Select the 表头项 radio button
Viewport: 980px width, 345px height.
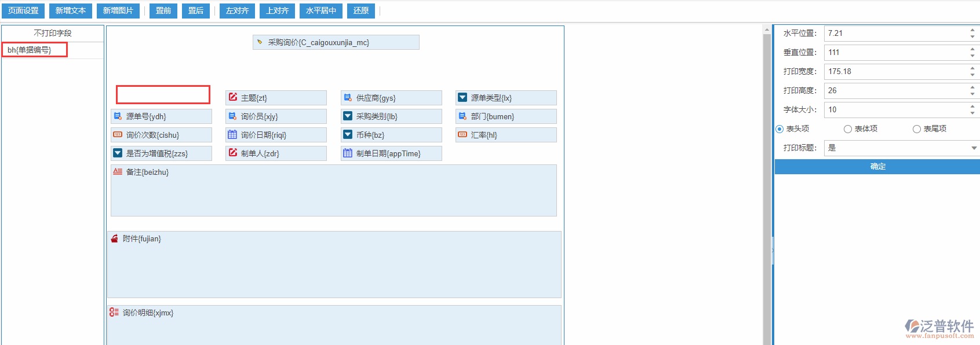click(x=779, y=129)
